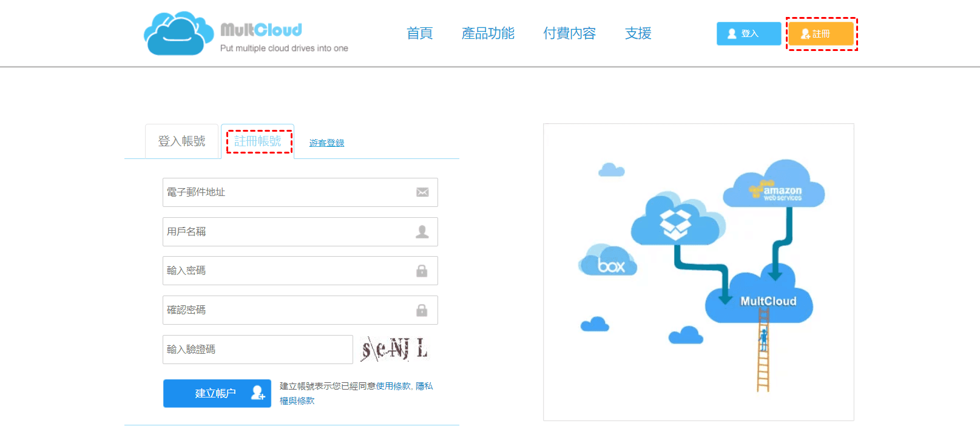Click the envelope icon in email field
The image size is (980, 426).
(422, 192)
